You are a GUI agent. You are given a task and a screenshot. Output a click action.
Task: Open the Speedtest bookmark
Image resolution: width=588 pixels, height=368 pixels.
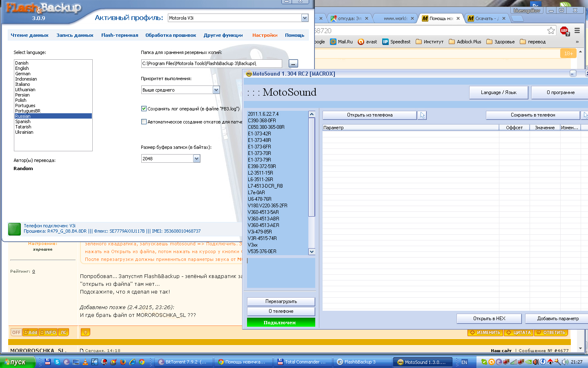[x=396, y=42]
